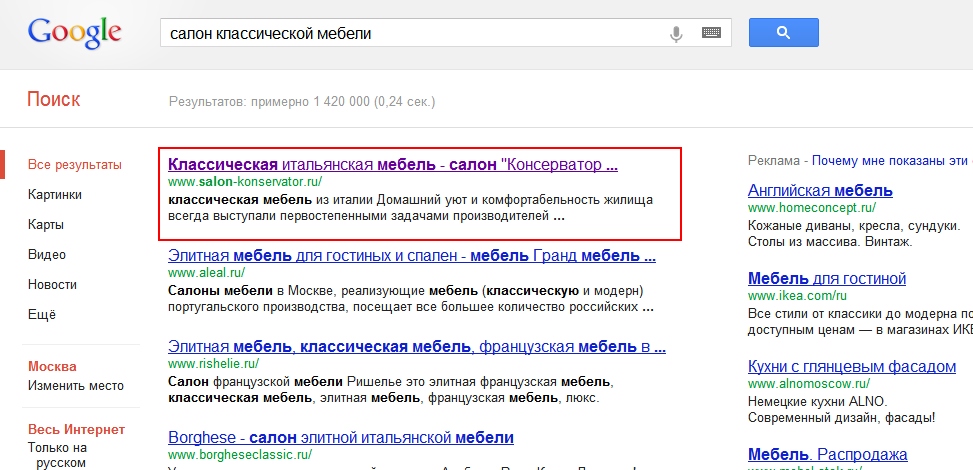The width and height of the screenshot is (973, 470).
Task: Open Элитная мебель, классическая мебель result
Action: 417,346
